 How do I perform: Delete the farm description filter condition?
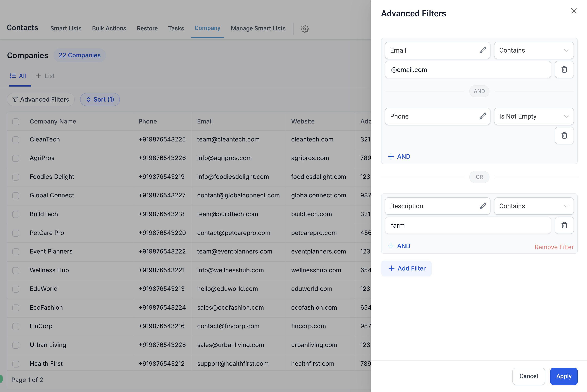[564, 225]
